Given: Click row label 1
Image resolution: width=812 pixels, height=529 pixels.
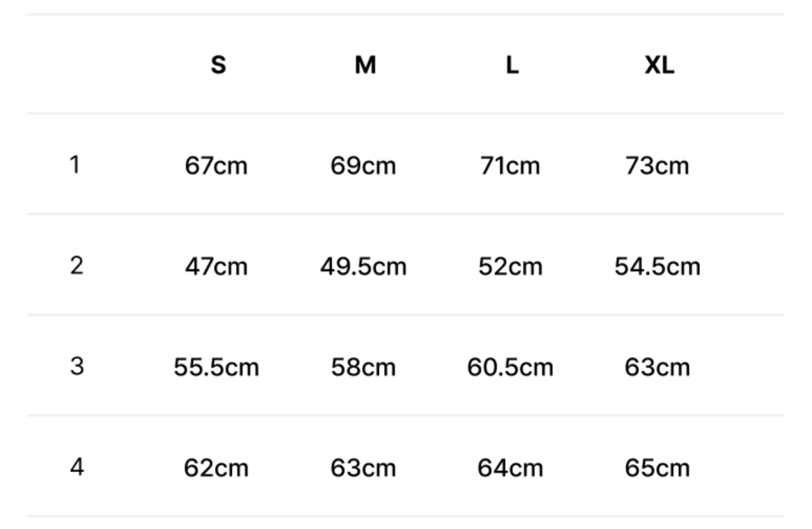Looking at the screenshot, I should [75, 165].
